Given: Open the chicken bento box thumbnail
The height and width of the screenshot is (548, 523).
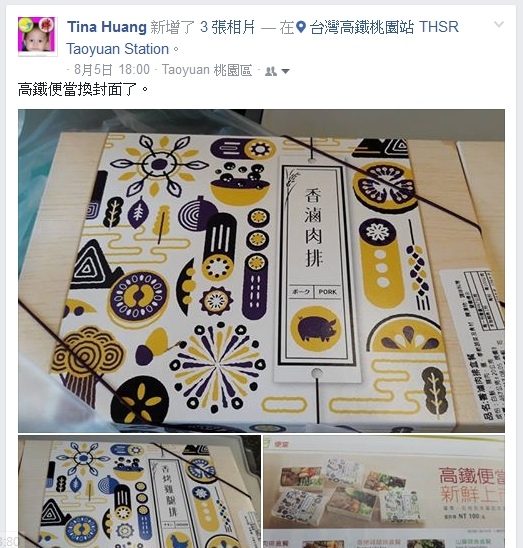Looking at the screenshot, I should 139,491.
